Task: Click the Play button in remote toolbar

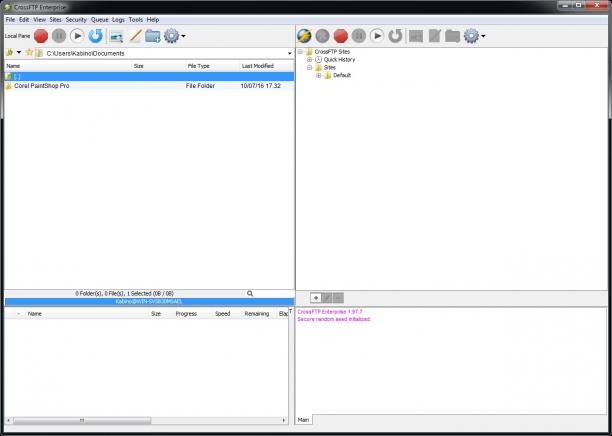Action: point(377,36)
